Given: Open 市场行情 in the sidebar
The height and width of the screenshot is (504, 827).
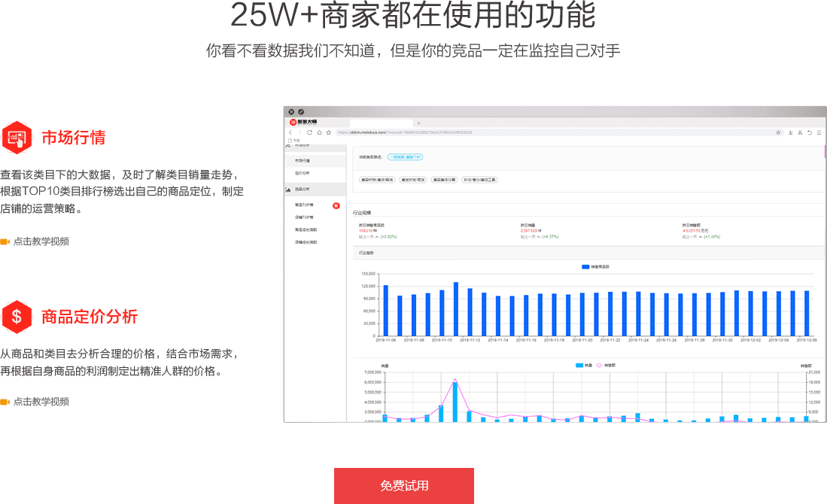Looking at the screenshot, I should coord(303,161).
